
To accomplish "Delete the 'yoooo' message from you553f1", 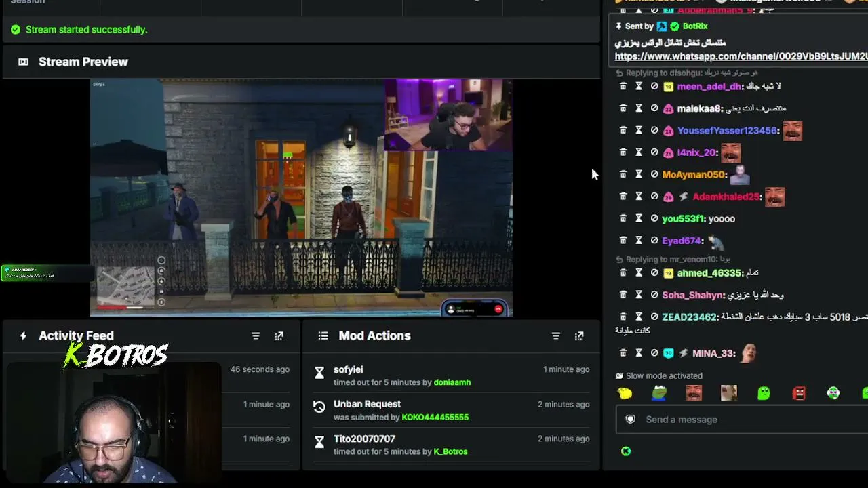I will tap(623, 219).
